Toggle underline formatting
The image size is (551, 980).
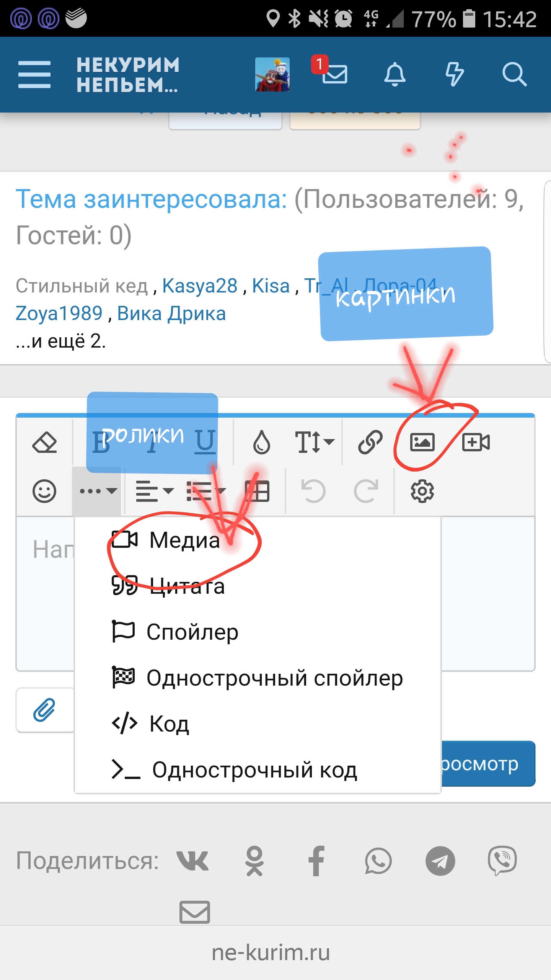coord(205,442)
